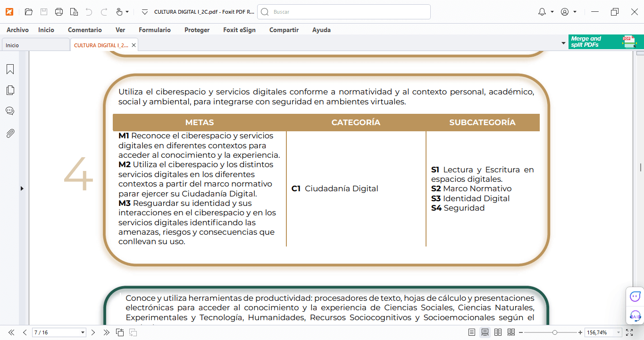The width and height of the screenshot is (644, 340).
Task: Click the next view icon
Action: click(133, 332)
